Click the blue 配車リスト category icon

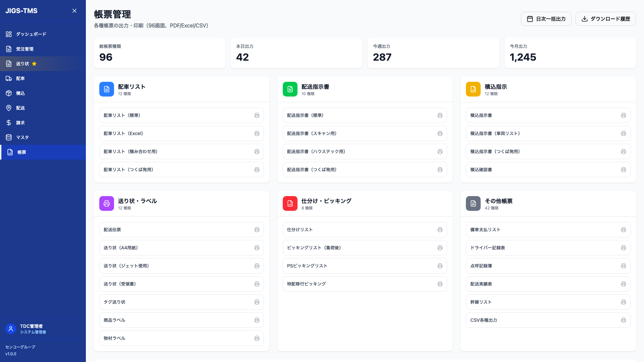[107, 89]
